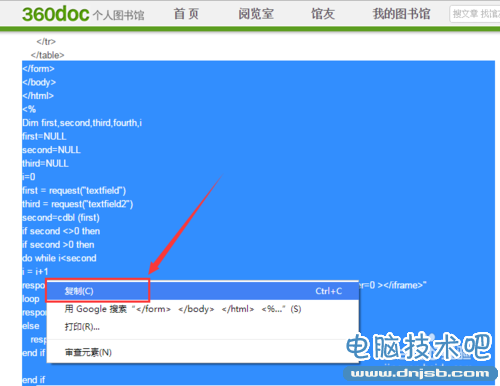Choose 复制(C) from the context menu
The height and width of the screenshot is (386, 500).
click(203, 291)
